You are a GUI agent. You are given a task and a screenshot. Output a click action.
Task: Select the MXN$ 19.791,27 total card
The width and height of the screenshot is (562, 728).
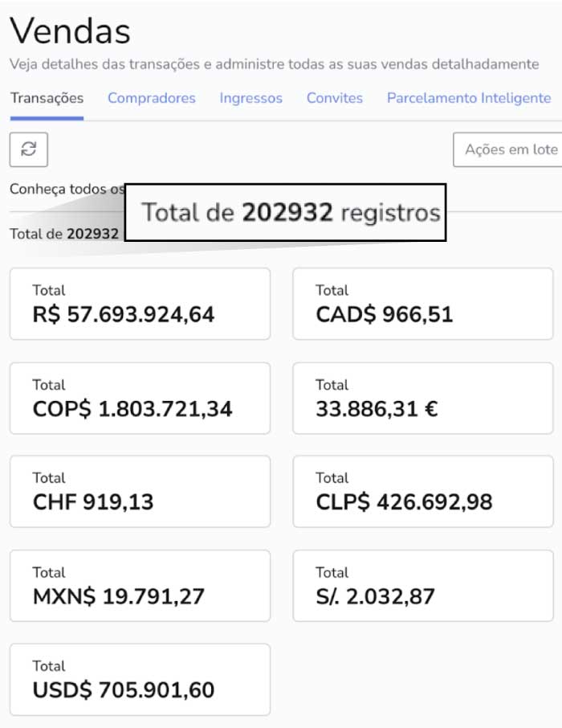(140, 586)
